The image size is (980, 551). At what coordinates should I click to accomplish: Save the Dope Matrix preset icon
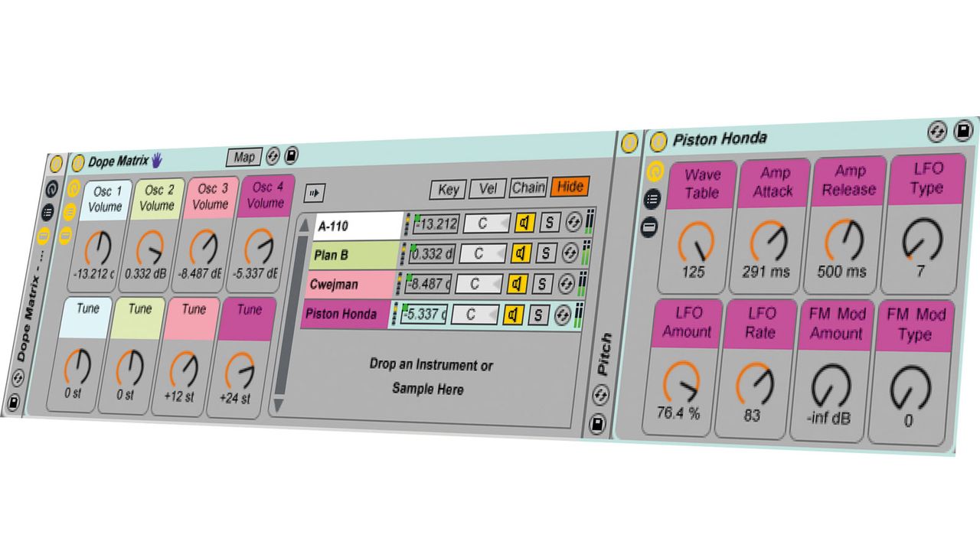[292, 156]
